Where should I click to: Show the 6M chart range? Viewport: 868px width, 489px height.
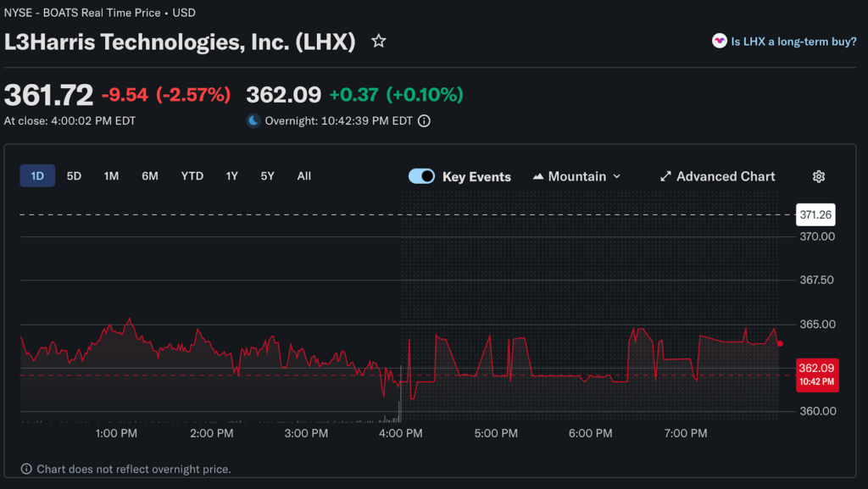150,176
